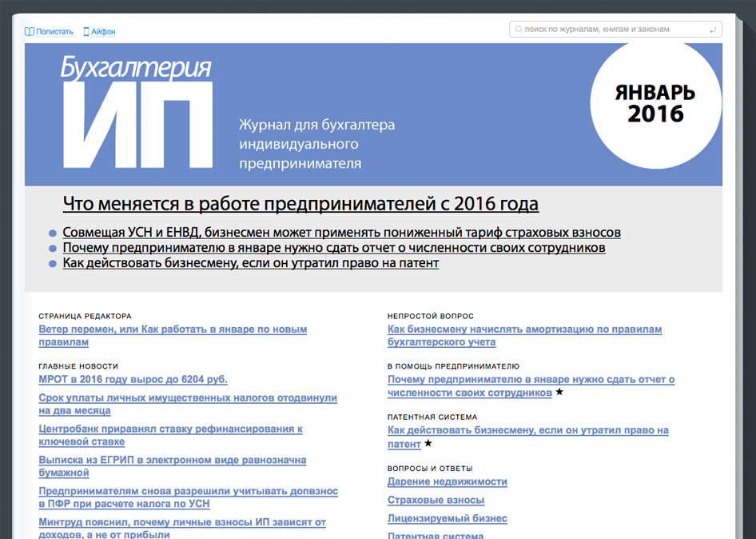The width and height of the screenshot is (756, 539).
Task: Open banner link Как действовать бизнесмену, утратил патент
Action: point(251,263)
